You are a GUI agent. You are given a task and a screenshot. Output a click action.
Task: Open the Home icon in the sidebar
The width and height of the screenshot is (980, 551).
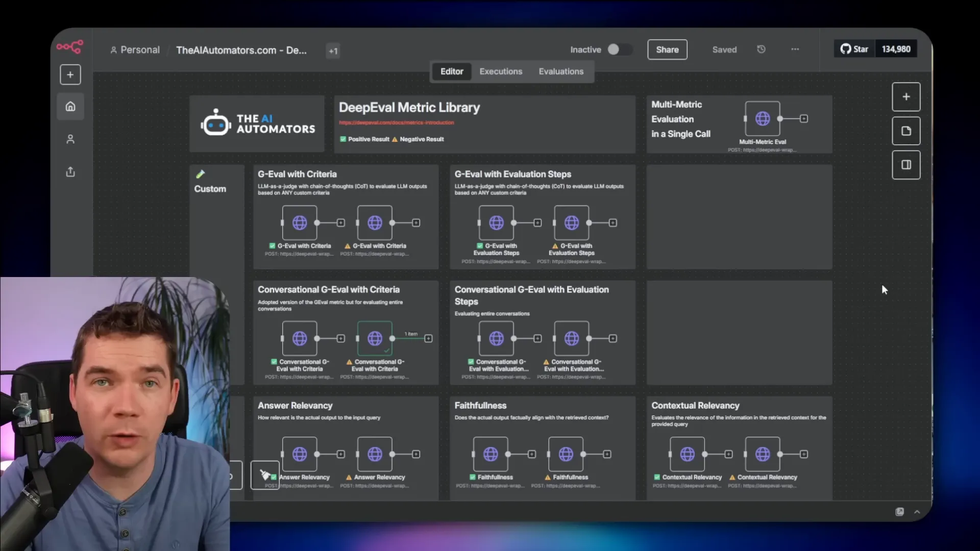click(x=70, y=106)
